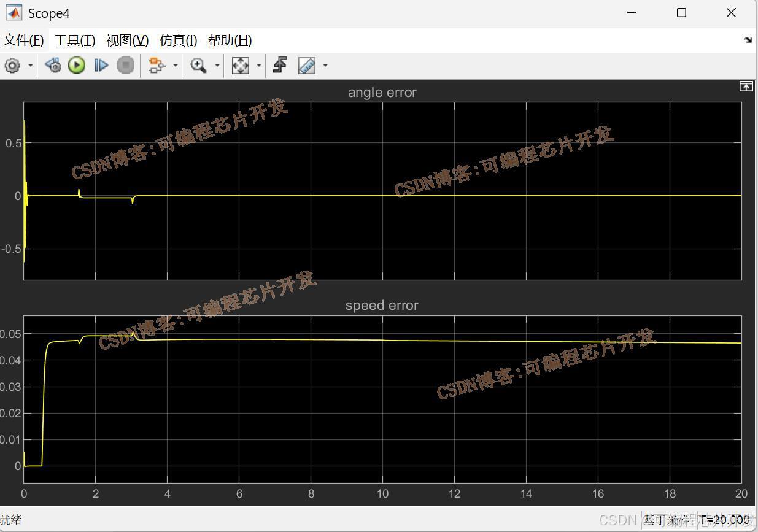Screen dimensions: 758x532
Task: Open the scope configuration properties gear
Action: click(x=12, y=66)
